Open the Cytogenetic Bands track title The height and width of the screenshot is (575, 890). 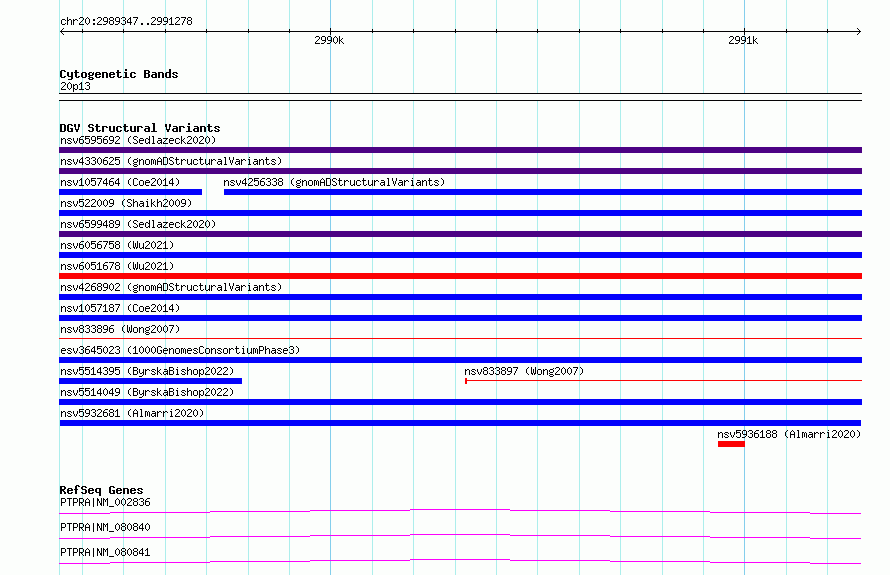(x=119, y=74)
